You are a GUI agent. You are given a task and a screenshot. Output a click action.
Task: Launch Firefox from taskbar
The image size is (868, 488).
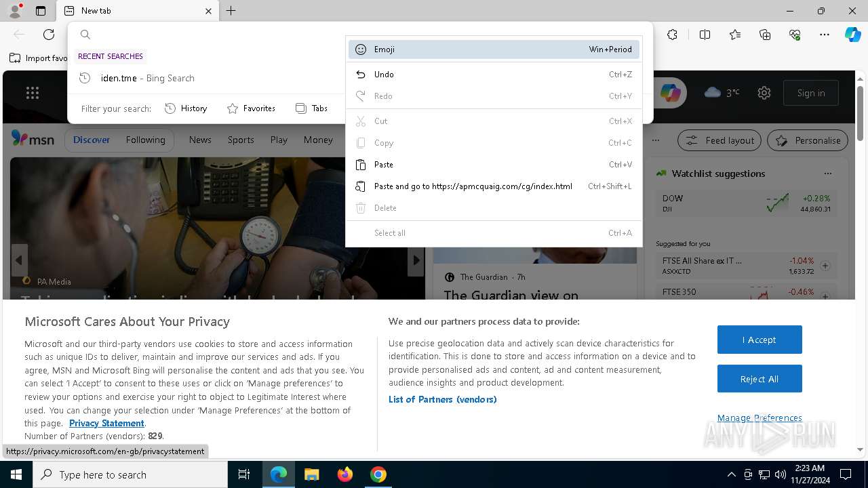345,474
